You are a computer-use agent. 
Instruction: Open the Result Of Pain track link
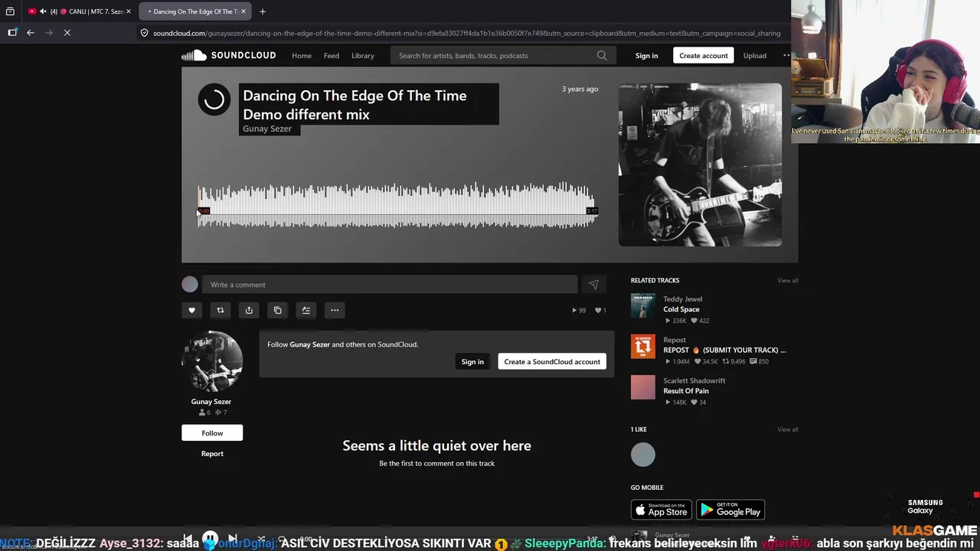point(686,391)
